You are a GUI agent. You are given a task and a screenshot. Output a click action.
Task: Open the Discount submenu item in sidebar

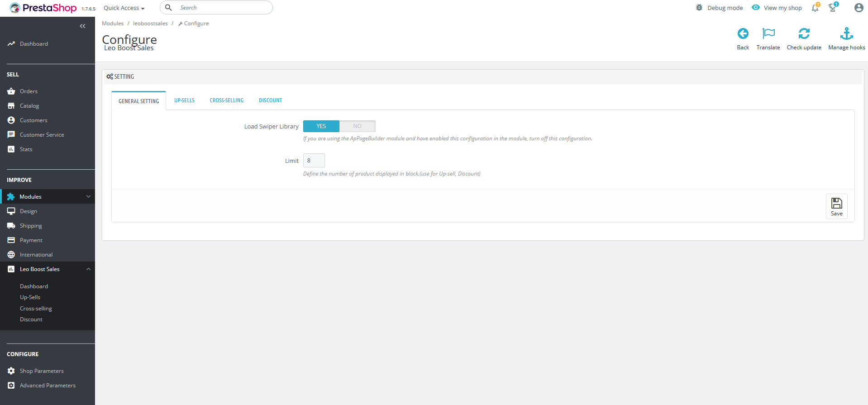31,319
